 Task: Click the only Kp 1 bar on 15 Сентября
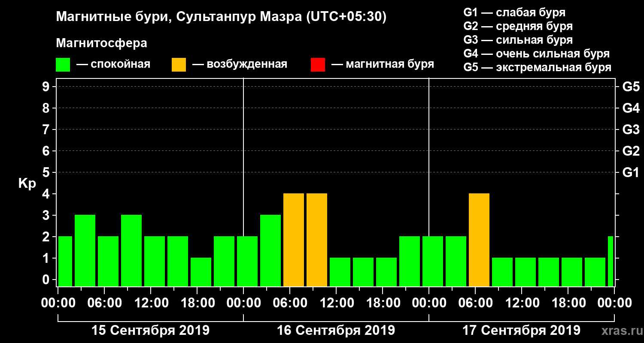pyautogui.click(x=201, y=272)
